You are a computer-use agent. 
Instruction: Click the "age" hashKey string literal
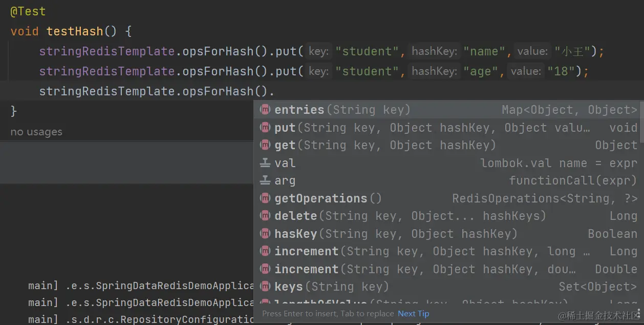coord(480,71)
